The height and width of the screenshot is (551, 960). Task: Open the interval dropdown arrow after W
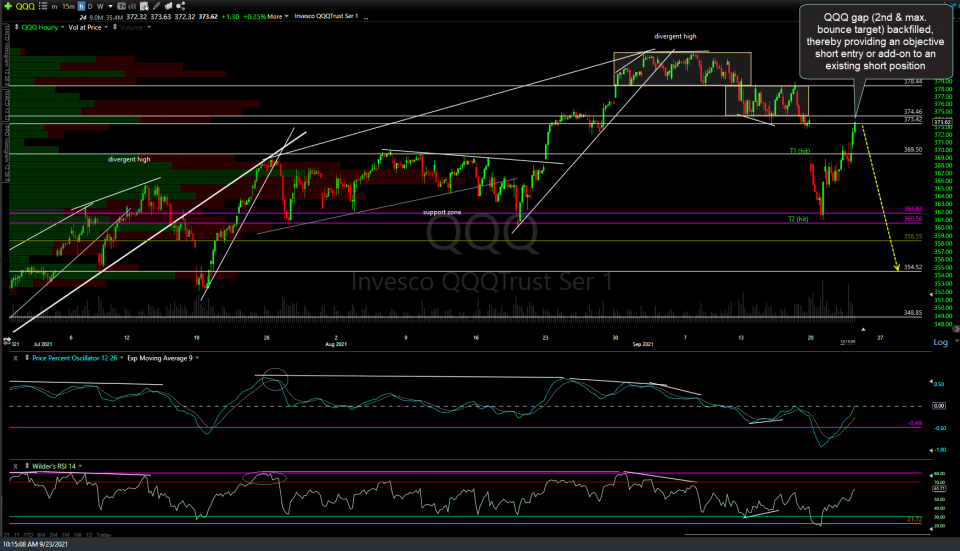pyautogui.click(x=111, y=6)
